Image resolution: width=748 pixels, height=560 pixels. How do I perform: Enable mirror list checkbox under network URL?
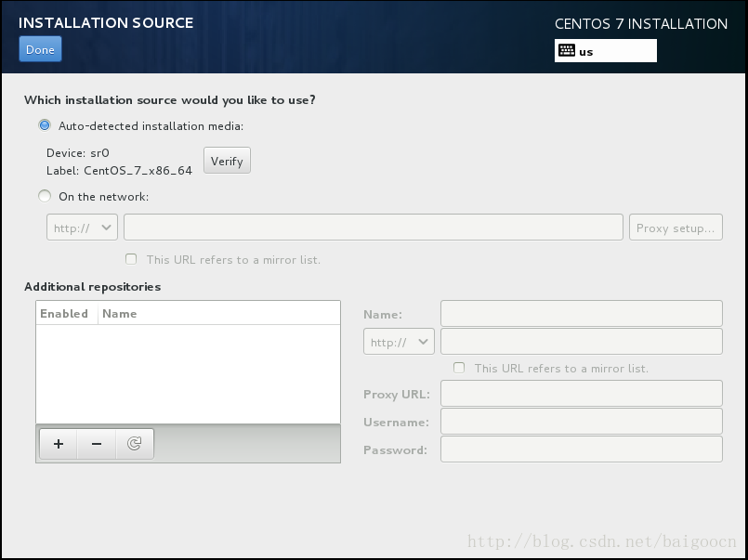pyautogui.click(x=131, y=260)
